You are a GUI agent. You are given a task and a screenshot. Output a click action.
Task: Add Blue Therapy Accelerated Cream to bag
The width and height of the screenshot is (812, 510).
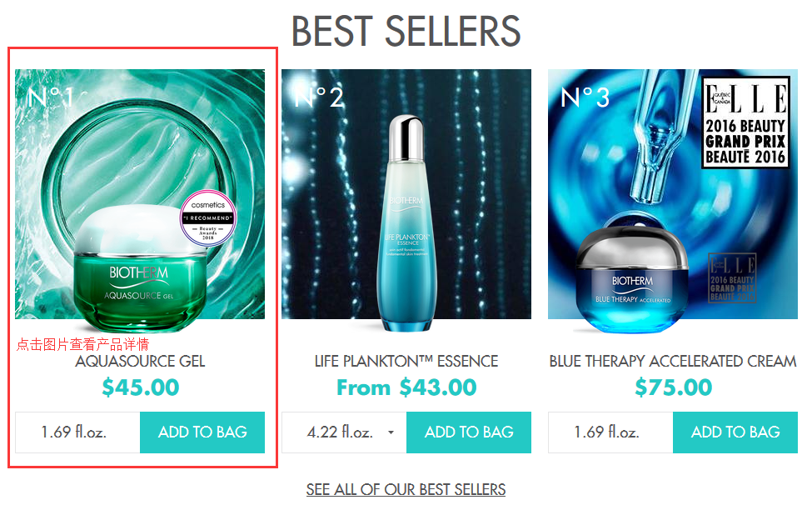pyautogui.click(x=735, y=432)
